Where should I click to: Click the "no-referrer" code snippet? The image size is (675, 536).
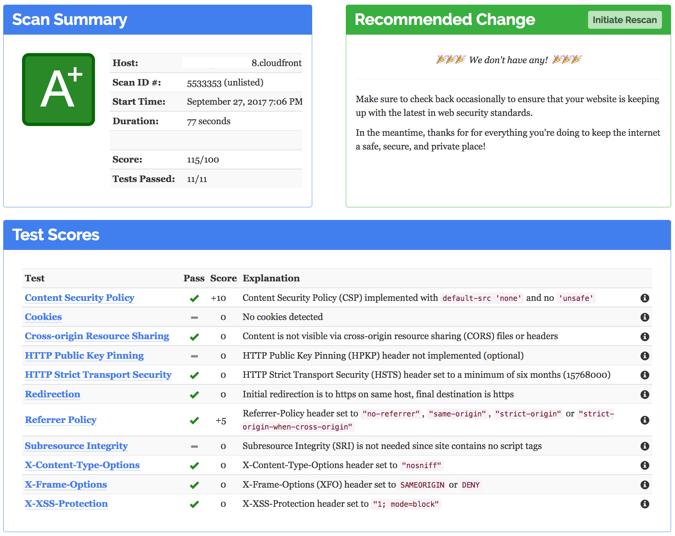[391, 414]
